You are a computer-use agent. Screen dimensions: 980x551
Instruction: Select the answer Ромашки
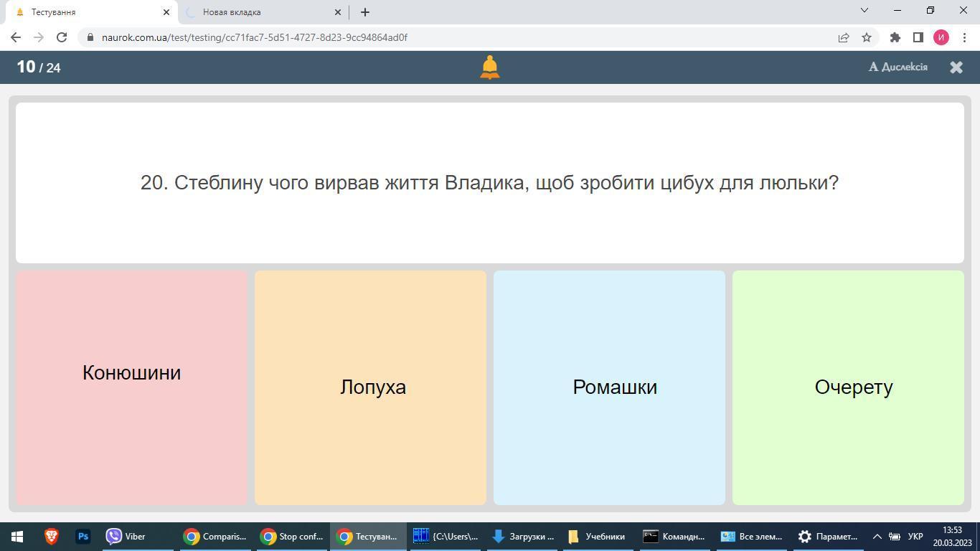[x=609, y=387]
